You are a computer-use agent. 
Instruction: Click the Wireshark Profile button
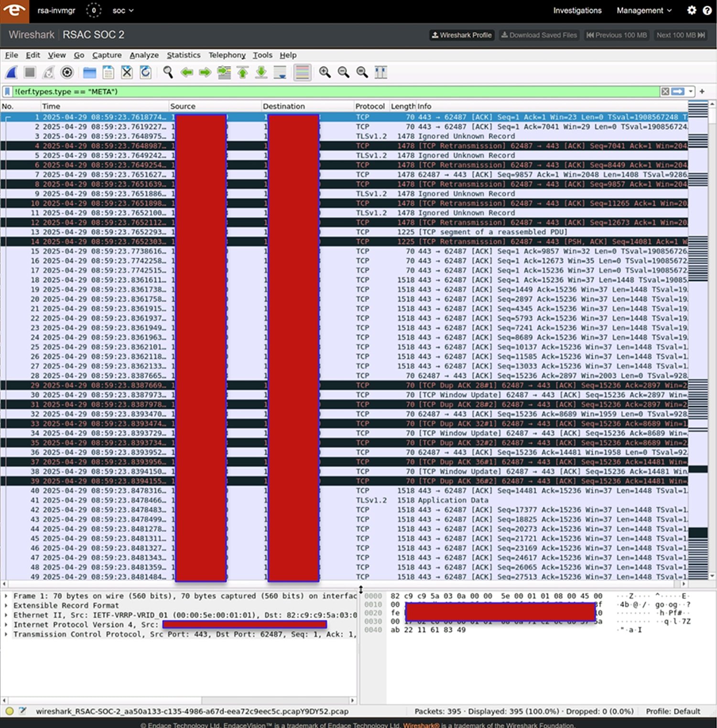tap(462, 35)
